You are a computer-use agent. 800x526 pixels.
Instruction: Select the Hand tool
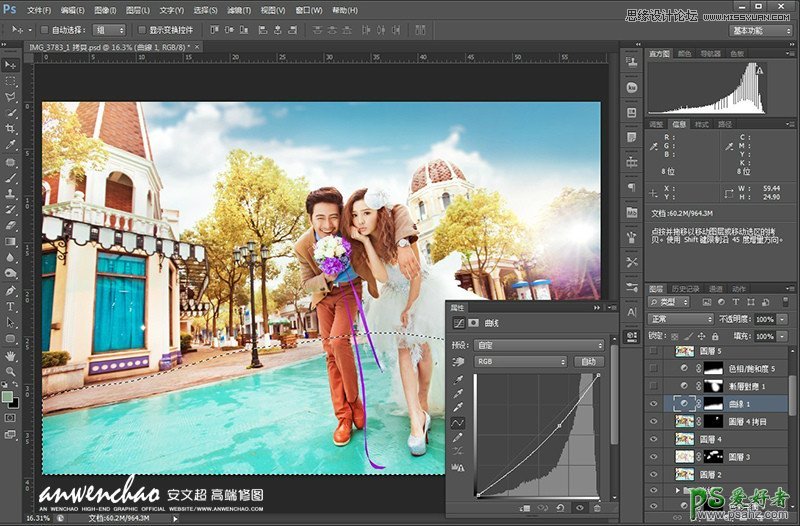[11, 355]
